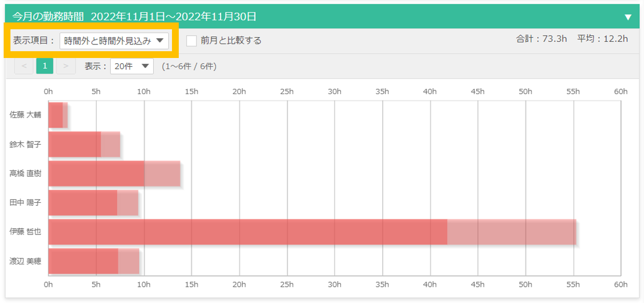This screenshot has height=303, width=644.
Task: Click 田中 陽子's overtime bar
Action: tap(83, 203)
